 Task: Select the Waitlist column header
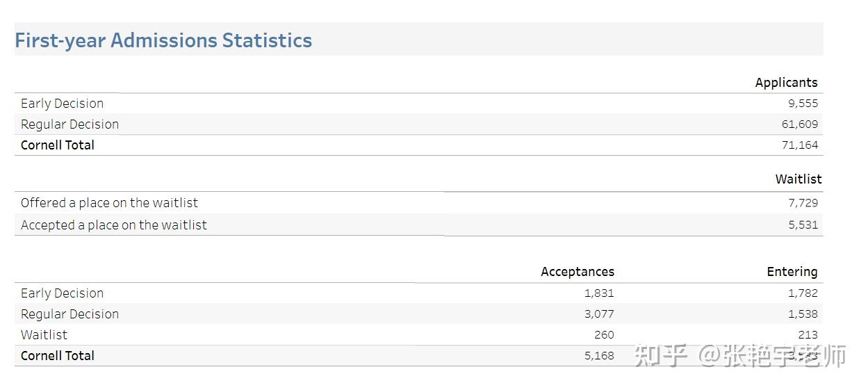[798, 179]
